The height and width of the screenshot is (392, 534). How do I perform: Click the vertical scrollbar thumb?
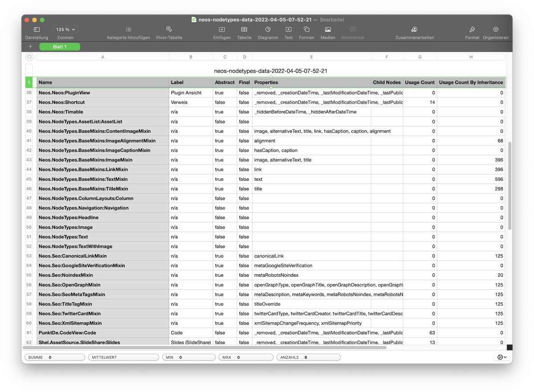click(510, 187)
